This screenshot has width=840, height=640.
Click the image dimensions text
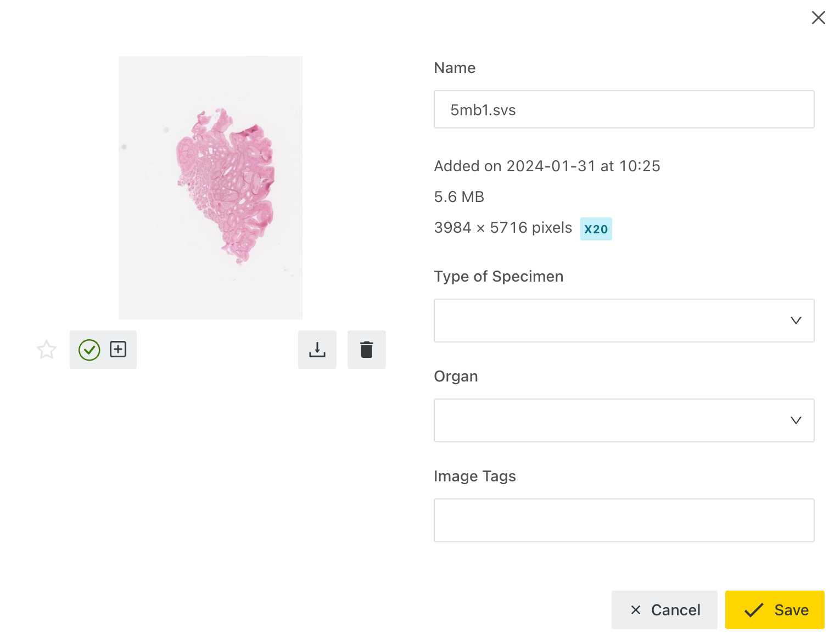[x=503, y=228]
